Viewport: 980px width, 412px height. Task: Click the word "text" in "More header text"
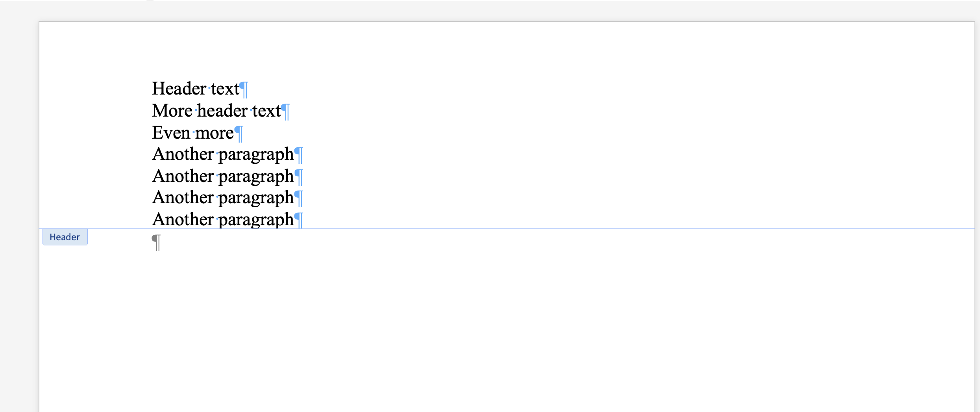pyautogui.click(x=266, y=111)
